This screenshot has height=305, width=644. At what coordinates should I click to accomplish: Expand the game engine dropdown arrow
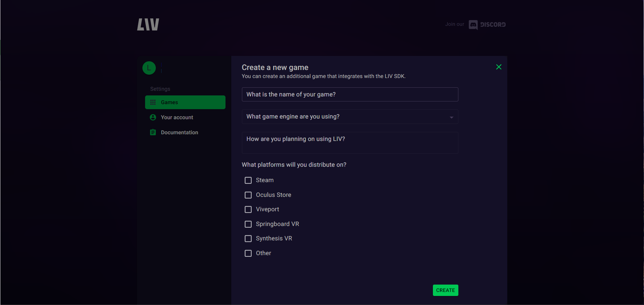[x=451, y=117]
